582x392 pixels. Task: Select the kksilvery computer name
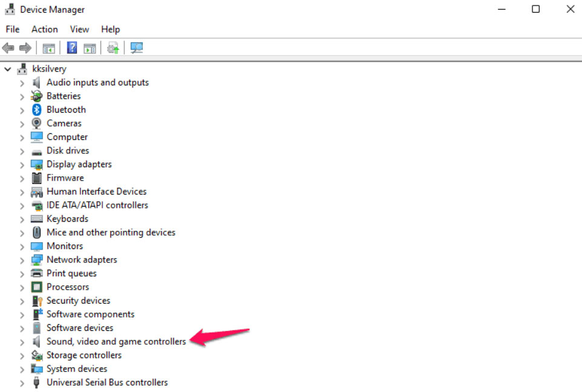(49, 69)
